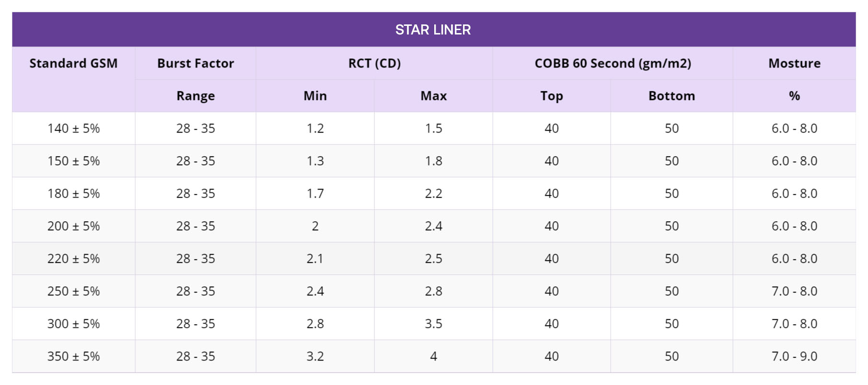Select the Standard GSM column header
868x385 pixels.
[73, 63]
